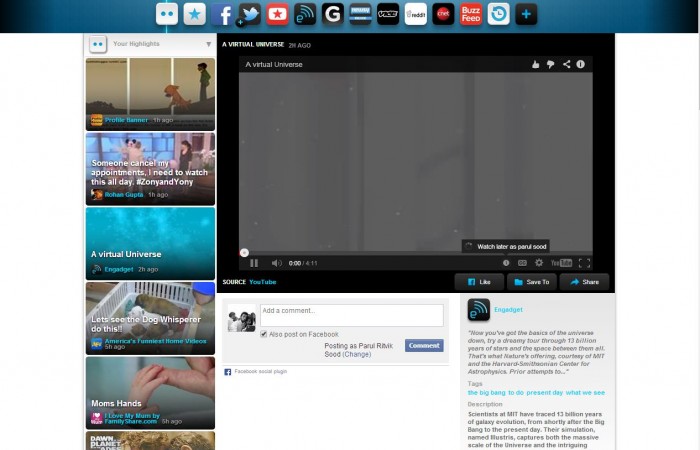Viewport: 700px width, 450px height.
Task: Open video settings gear icon
Action: (539, 263)
